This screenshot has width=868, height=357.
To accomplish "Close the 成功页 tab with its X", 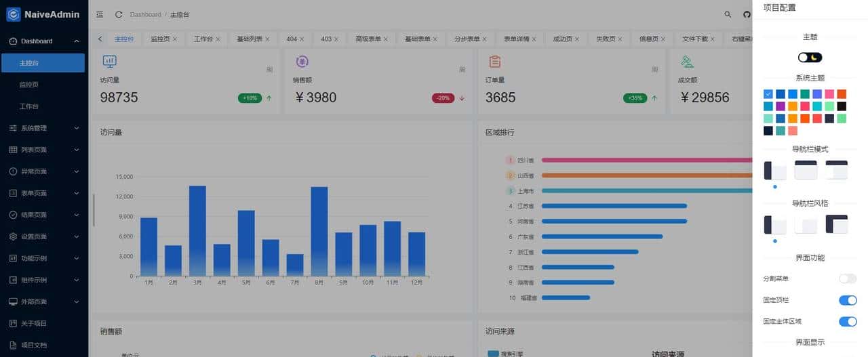I will pos(576,39).
